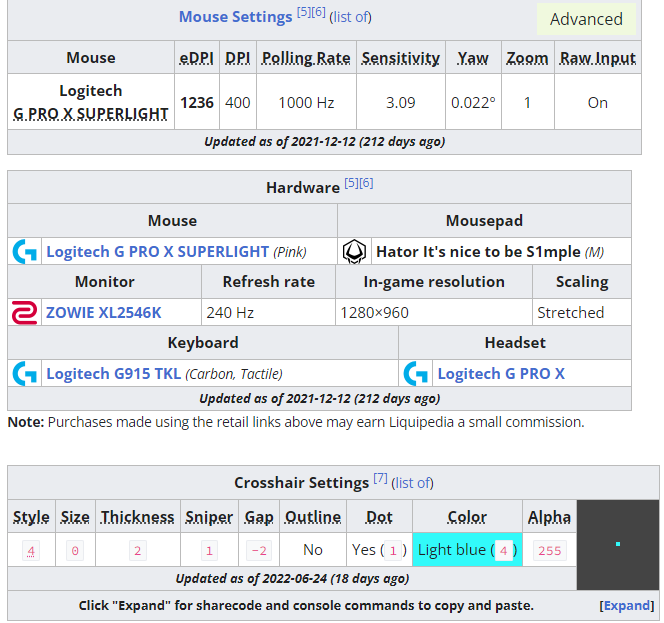Click Logitech logo beside G915 TKL keyboard
This screenshot has width=664, height=623.
pos(24,373)
